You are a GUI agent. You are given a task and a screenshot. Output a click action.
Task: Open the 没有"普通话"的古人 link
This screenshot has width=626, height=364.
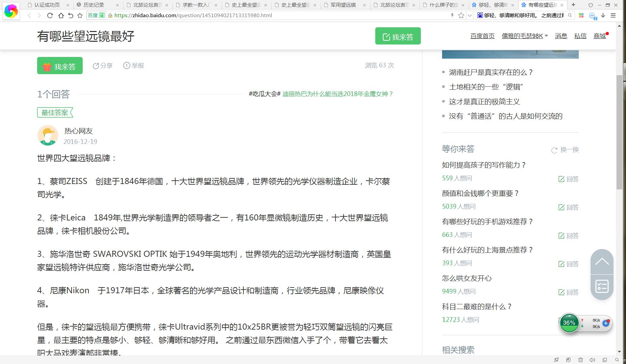(x=506, y=116)
